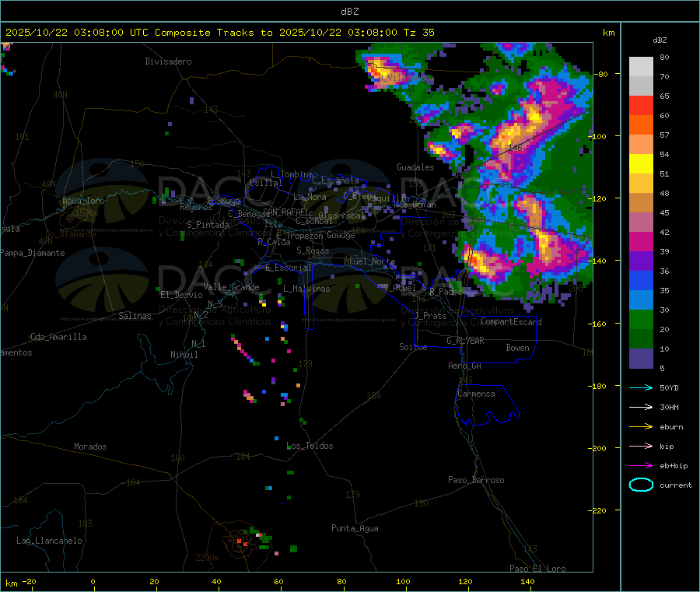This screenshot has height=592, width=700.
Task: Click the 'L_Malvinas' map label
Action: pyautogui.click(x=306, y=289)
